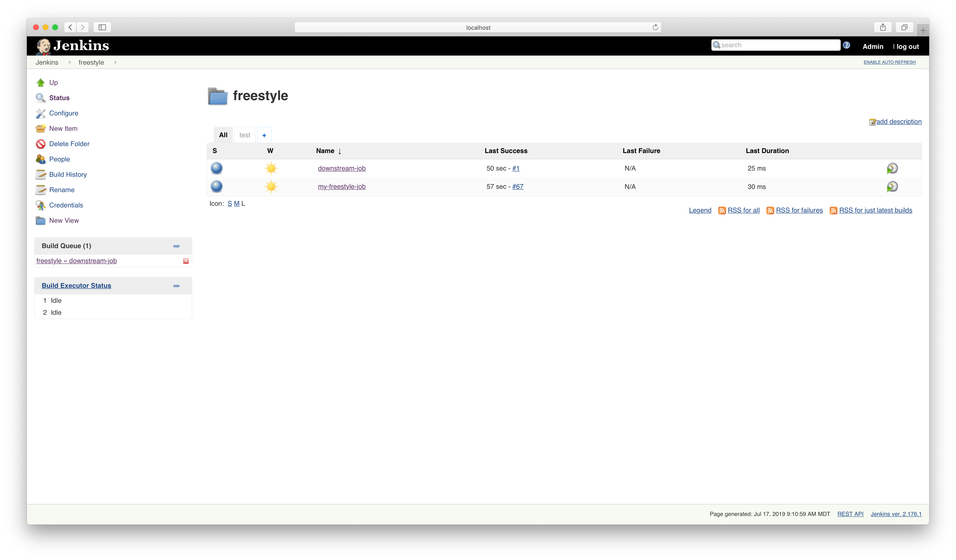
Task: Click the Credentials icon in sidebar
Action: click(x=40, y=205)
